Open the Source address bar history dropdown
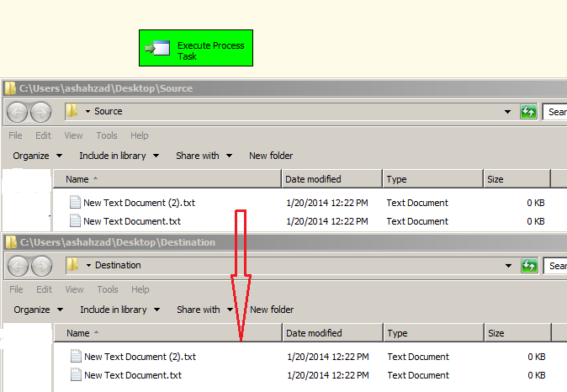The width and height of the screenshot is (567, 392). coord(508,112)
